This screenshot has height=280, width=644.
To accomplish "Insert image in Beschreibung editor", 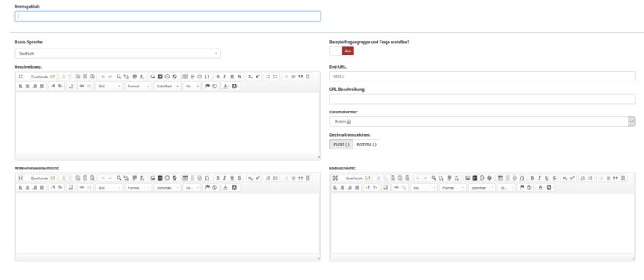I will 153,76.
